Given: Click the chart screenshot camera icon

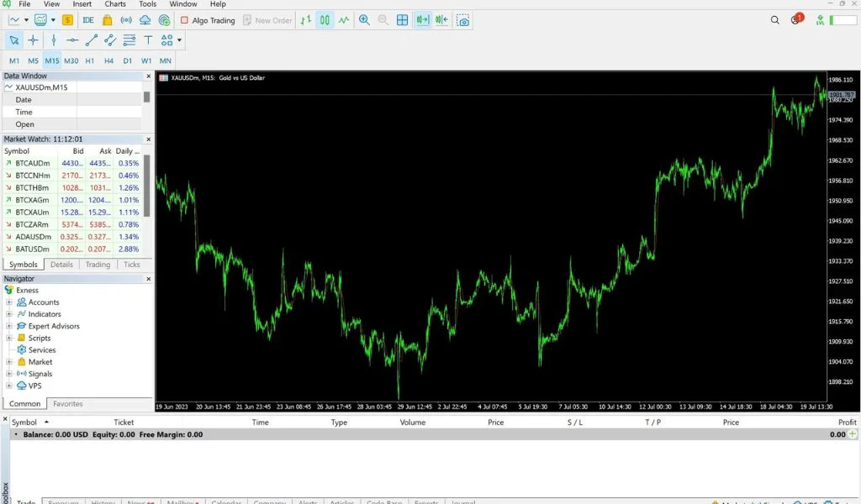Looking at the screenshot, I should coord(462,20).
